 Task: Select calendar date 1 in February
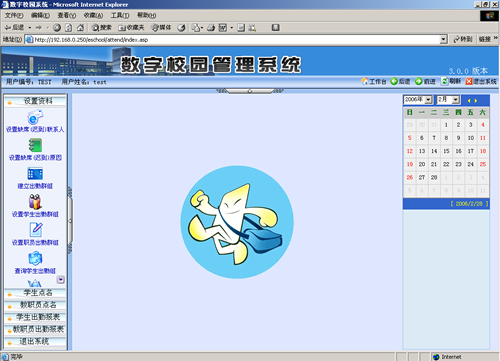coord(446,125)
